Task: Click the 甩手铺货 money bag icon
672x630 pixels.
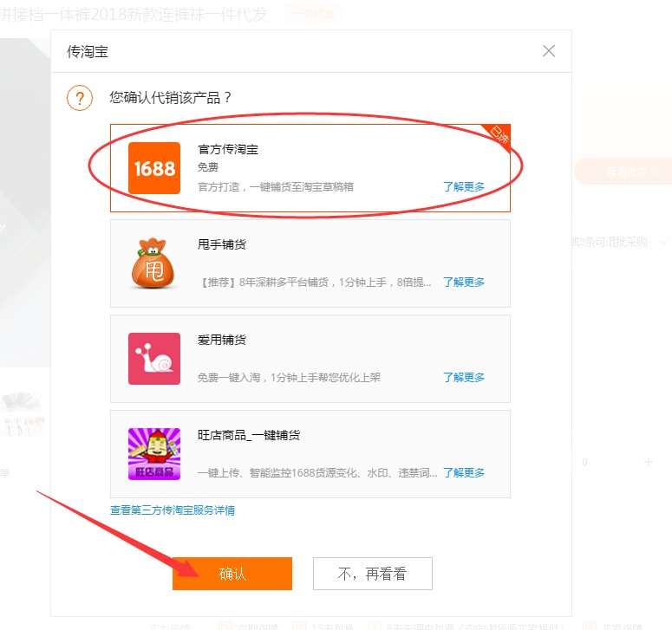Action: [153, 263]
